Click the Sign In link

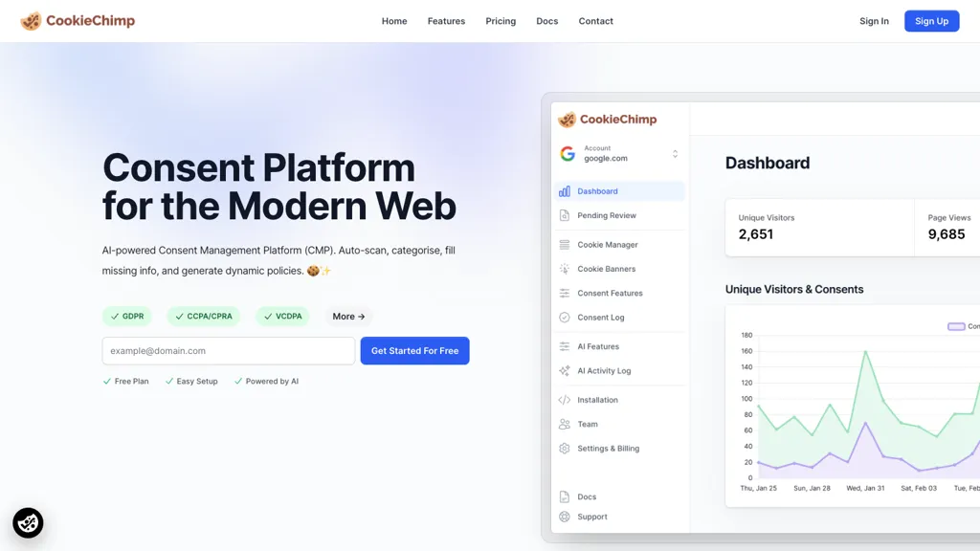point(874,21)
